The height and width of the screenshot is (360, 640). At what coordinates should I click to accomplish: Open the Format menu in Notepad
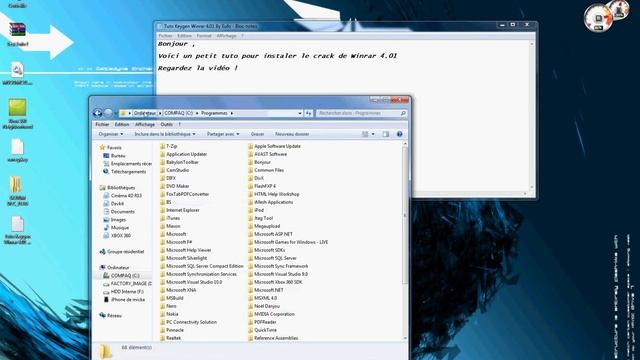coord(204,36)
